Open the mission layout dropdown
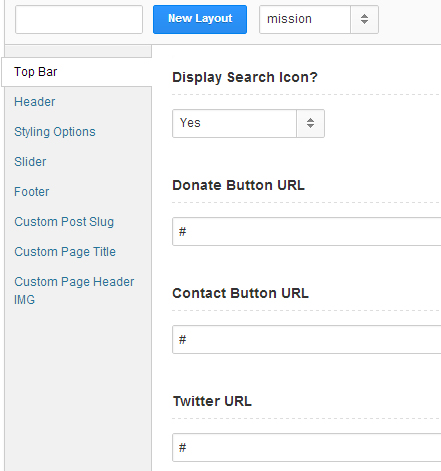 tap(319, 19)
